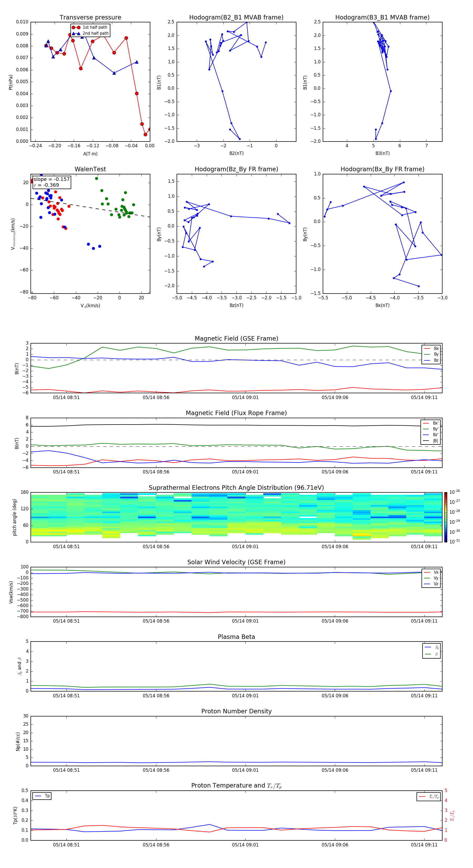Click the 'Proton Temperature and Te/Tp' title
Image resolution: width=473 pixels, height=868 pixels.
point(236,786)
